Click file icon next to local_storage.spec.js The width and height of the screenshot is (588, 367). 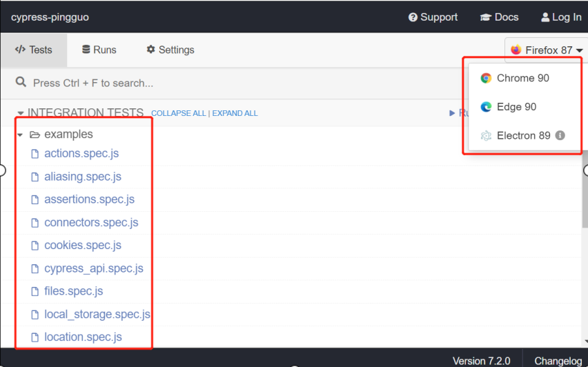35,315
